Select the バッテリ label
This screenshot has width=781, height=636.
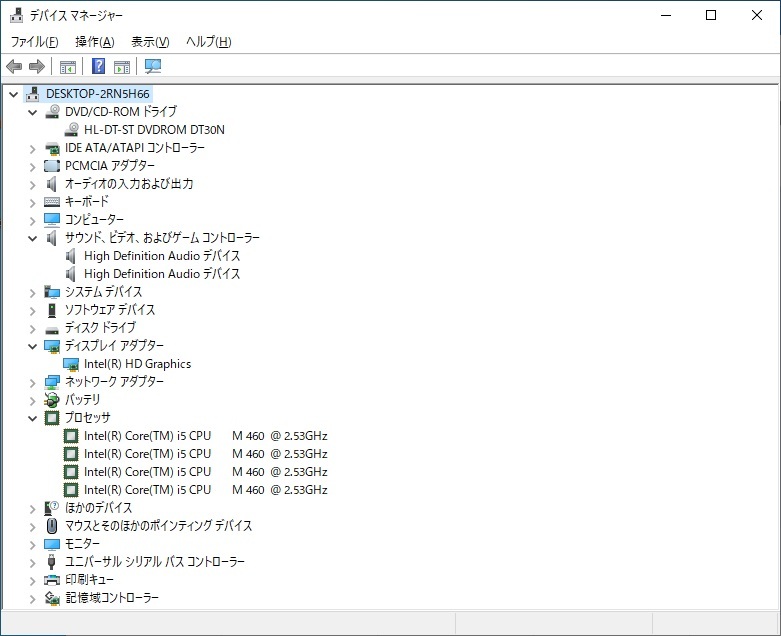coord(83,399)
